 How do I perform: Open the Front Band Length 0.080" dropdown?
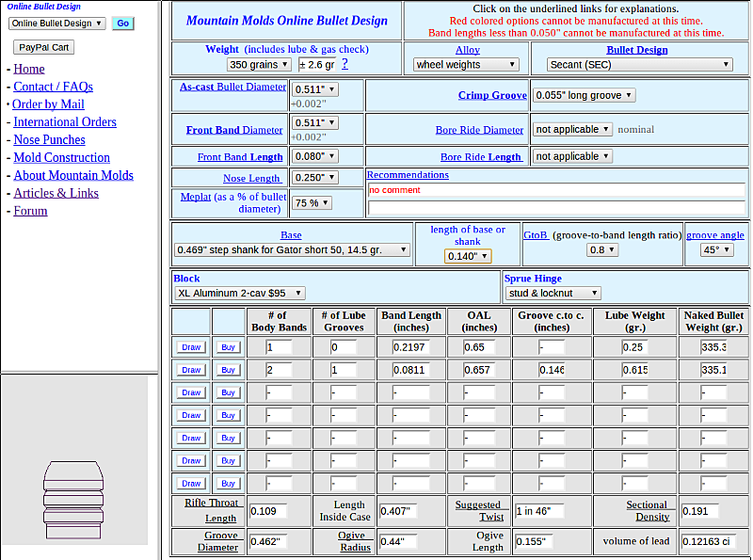(315, 156)
